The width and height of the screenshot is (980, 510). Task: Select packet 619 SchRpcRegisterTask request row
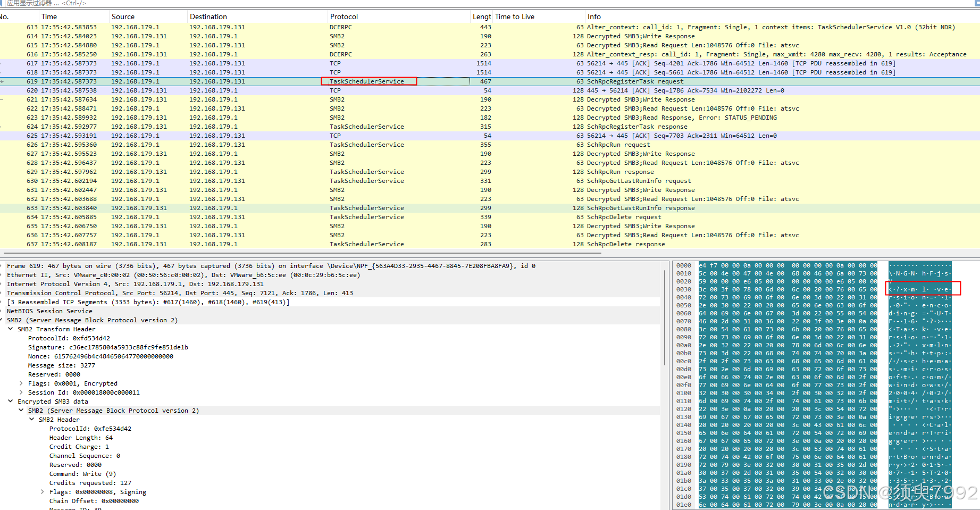[490, 81]
